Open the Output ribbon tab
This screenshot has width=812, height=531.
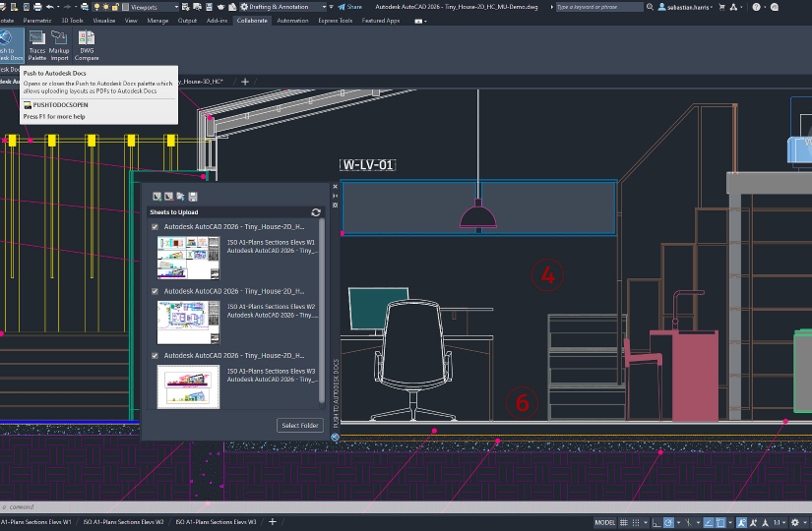[x=187, y=21]
